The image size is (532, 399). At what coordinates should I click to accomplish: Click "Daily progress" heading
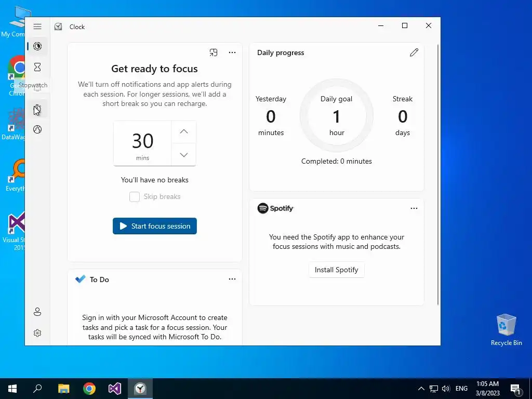(x=281, y=52)
